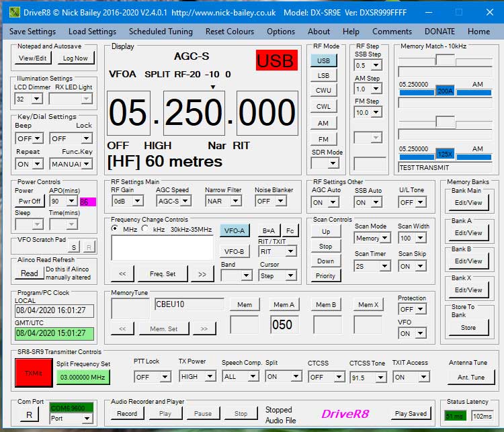Click Play Saved button

point(411,413)
